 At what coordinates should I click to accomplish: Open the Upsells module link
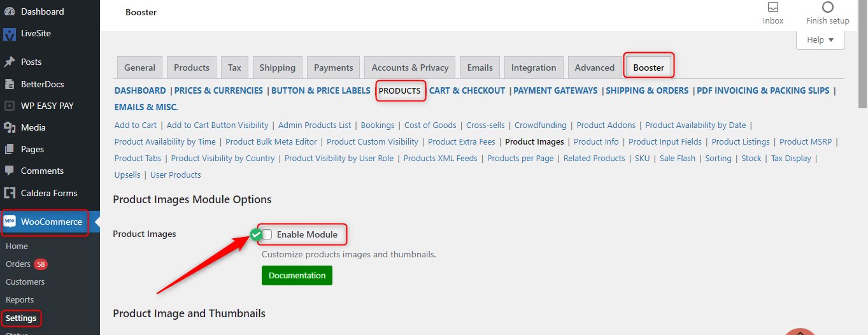pyautogui.click(x=127, y=175)
